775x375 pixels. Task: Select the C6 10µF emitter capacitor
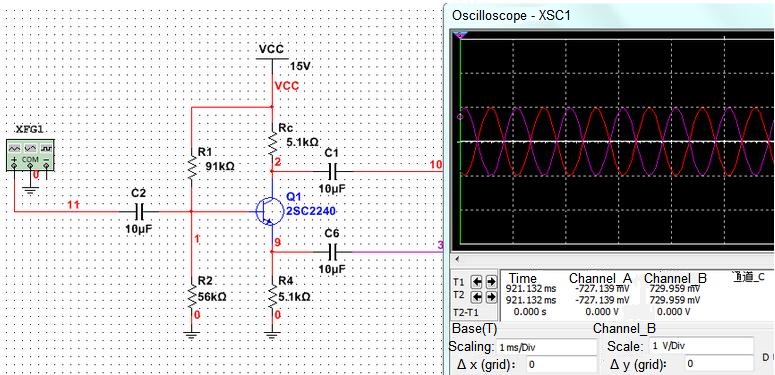coord(332,251)
